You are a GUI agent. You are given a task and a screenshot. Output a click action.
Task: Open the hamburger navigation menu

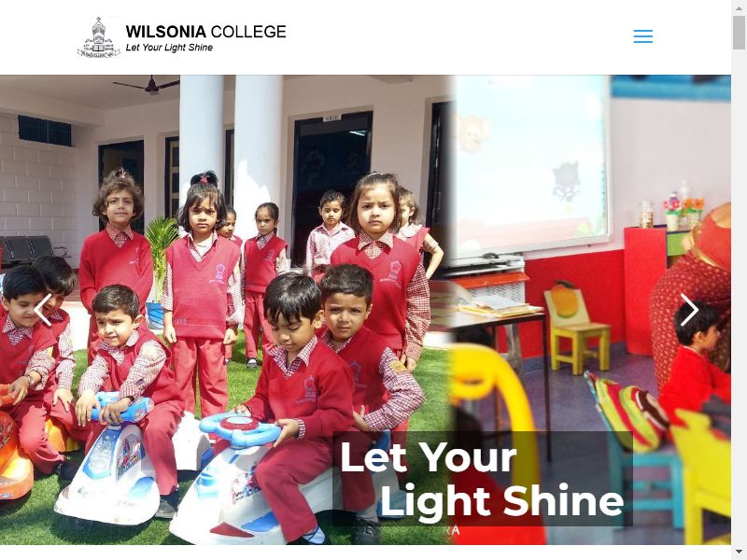(x=642, y=36)
